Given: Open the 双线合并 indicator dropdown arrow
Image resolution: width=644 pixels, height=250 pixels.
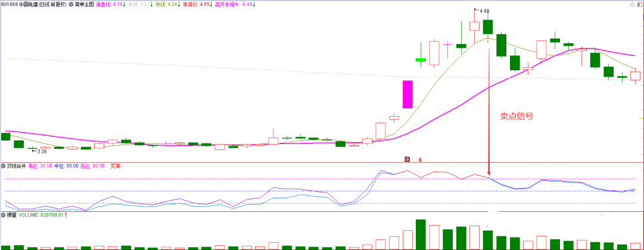Looking at the screenshot, I should pos(4,166).
